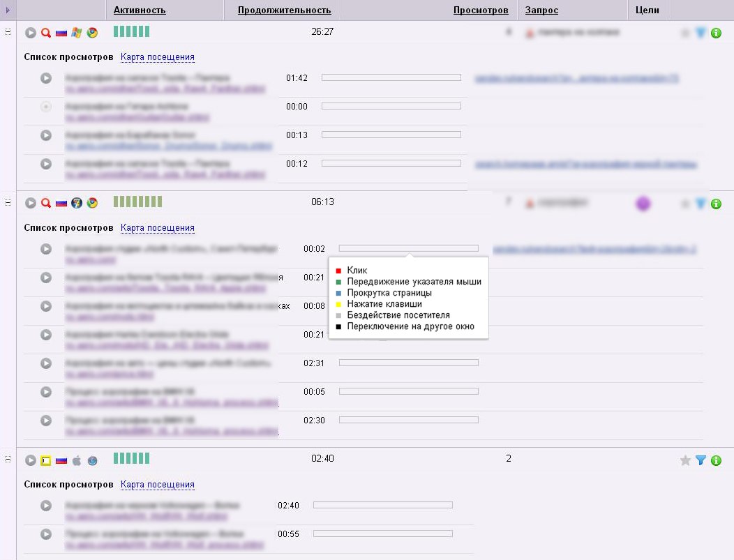Image resolution: width=734 pixels, height=560 pixels.
Task: Sort the table by Продолжительность
Action: [284, 10]
